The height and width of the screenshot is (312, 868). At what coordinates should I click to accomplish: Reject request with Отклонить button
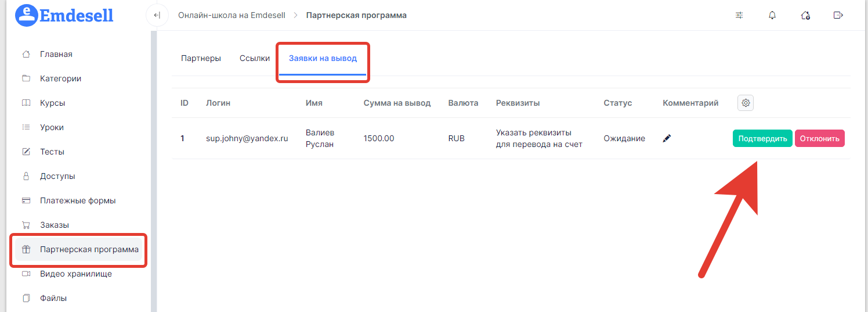[819, 138]
